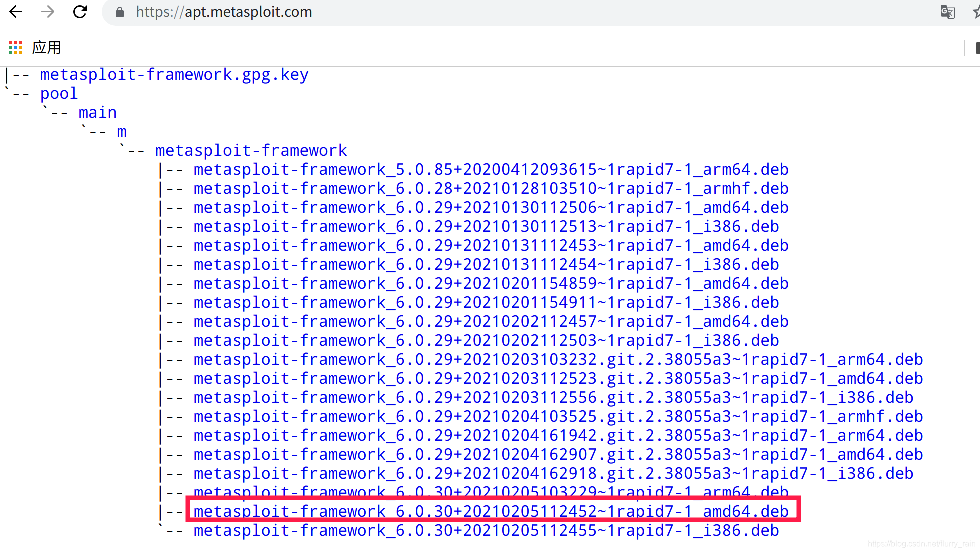The image size is (980, 553).
Task: Open 6.0.29+20210204103525 git armhf deb link
Action: (558, 417)
